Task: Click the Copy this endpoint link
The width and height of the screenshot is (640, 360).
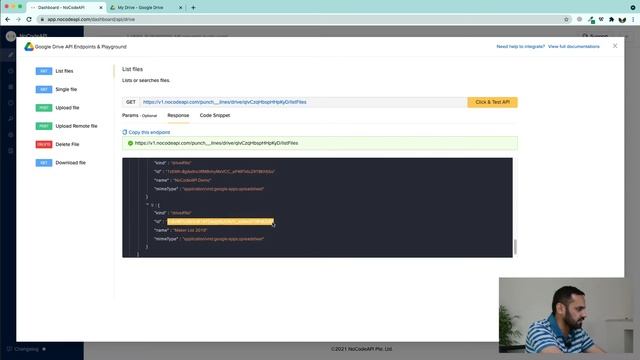Action: pos(149,132)
